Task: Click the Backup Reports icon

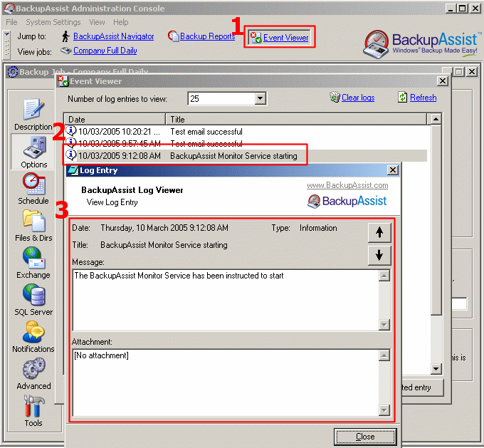Action: (x=173, y=36)
